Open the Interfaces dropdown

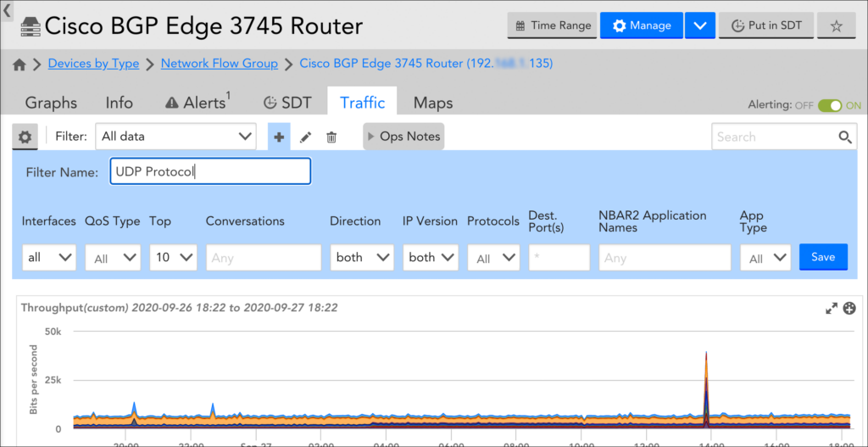pyautogui.click(x=49, y=258)
